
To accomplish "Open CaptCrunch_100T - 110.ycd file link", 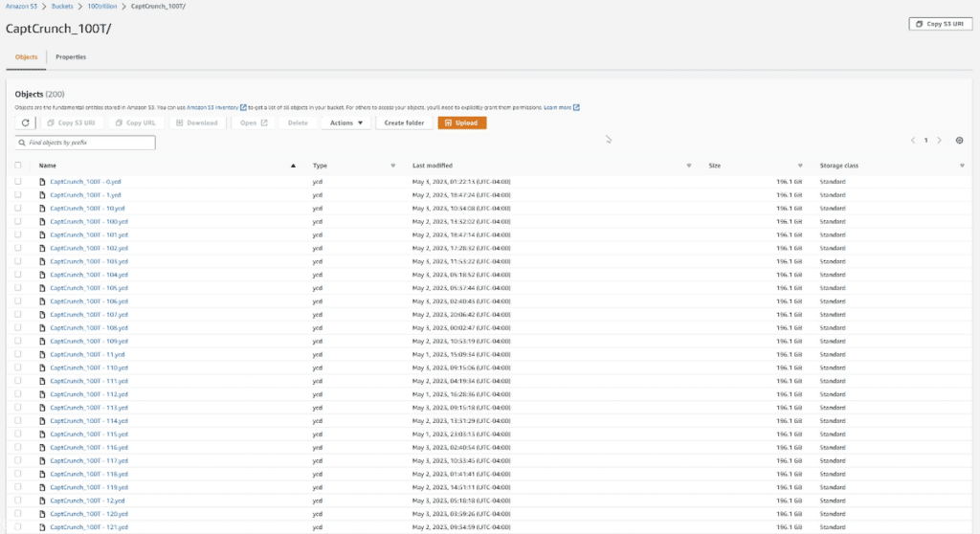I will pos(89,367).
